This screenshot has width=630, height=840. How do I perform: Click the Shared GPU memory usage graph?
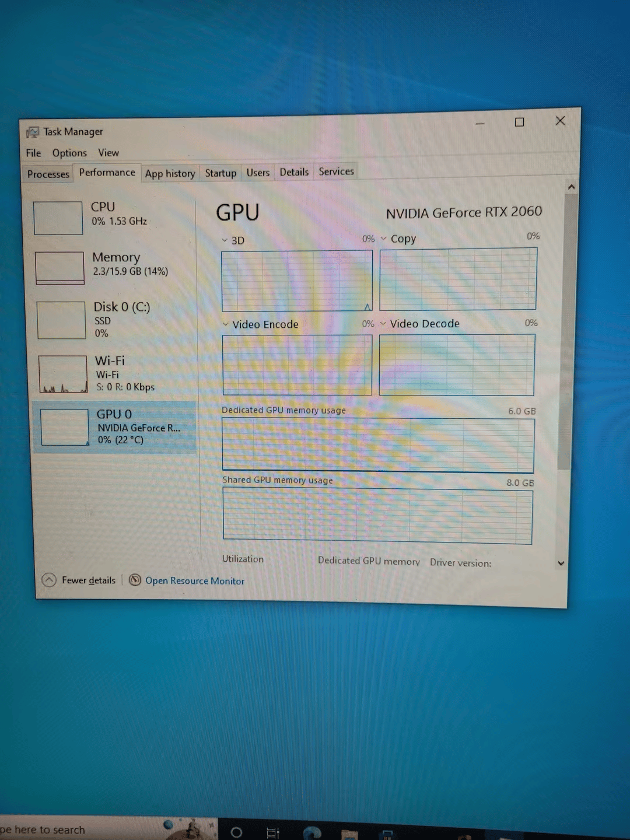[x=377, y=517]
